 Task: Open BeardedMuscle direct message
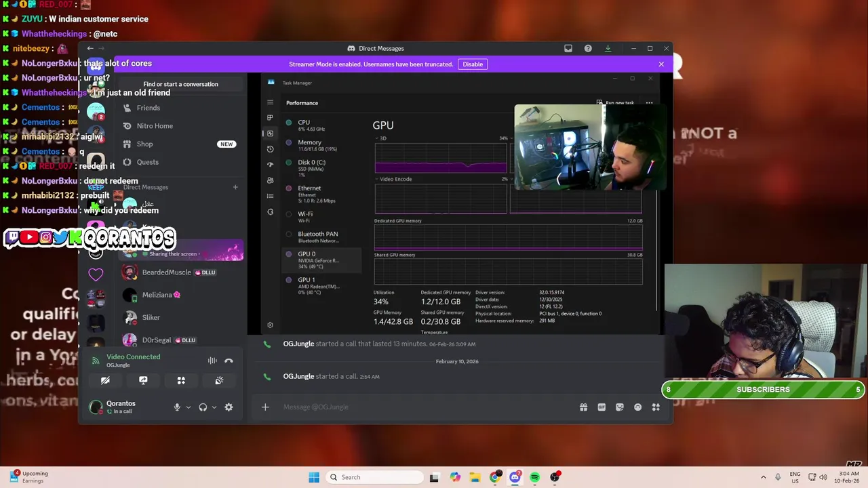180,272
